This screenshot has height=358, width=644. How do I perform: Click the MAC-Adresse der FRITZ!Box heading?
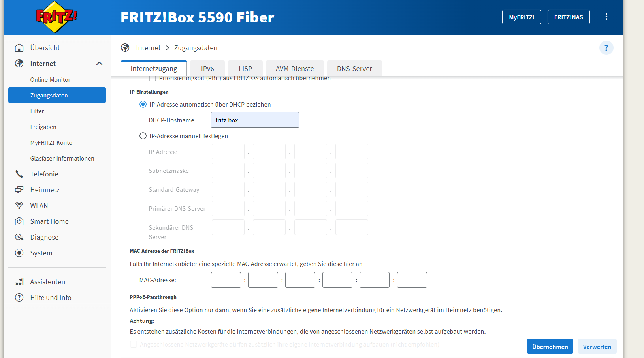tap(162, 251)
